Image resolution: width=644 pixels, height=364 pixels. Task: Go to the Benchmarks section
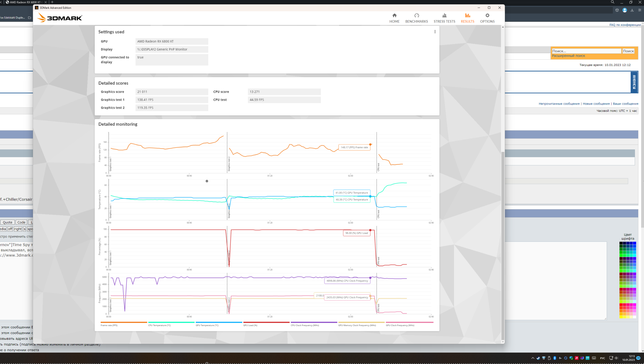[x=416, y=18]
